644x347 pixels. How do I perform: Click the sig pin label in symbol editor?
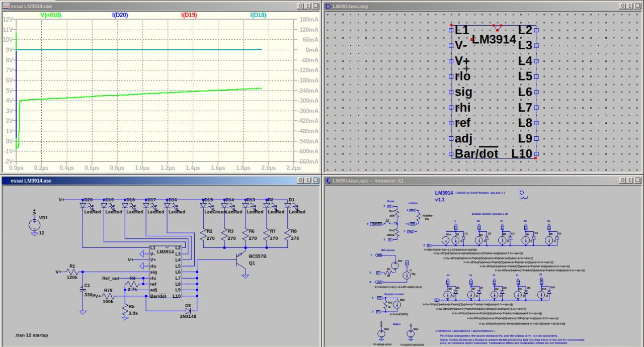(x=463, y=92)
